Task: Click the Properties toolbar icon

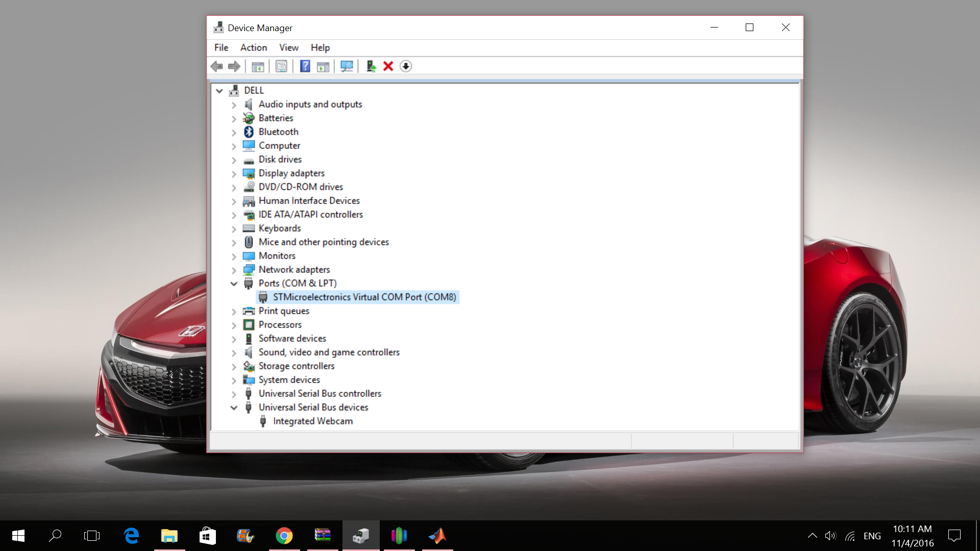Action: tap(281, 66)
